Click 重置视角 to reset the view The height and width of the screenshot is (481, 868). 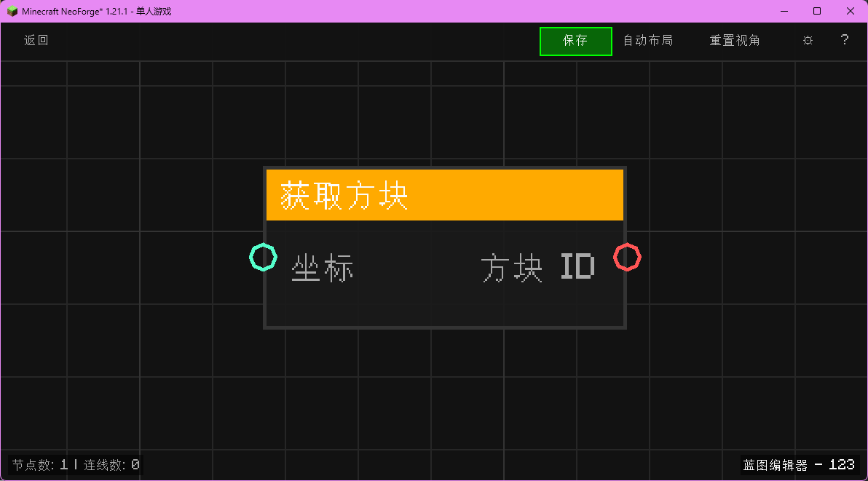735,41
